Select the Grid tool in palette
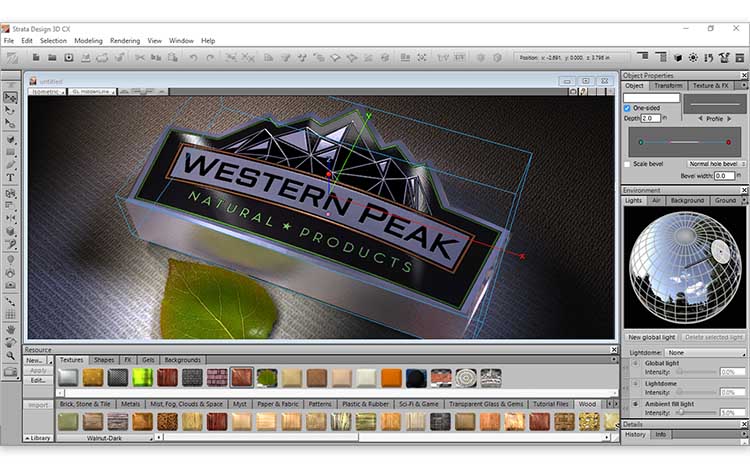 tap(10, 315)
